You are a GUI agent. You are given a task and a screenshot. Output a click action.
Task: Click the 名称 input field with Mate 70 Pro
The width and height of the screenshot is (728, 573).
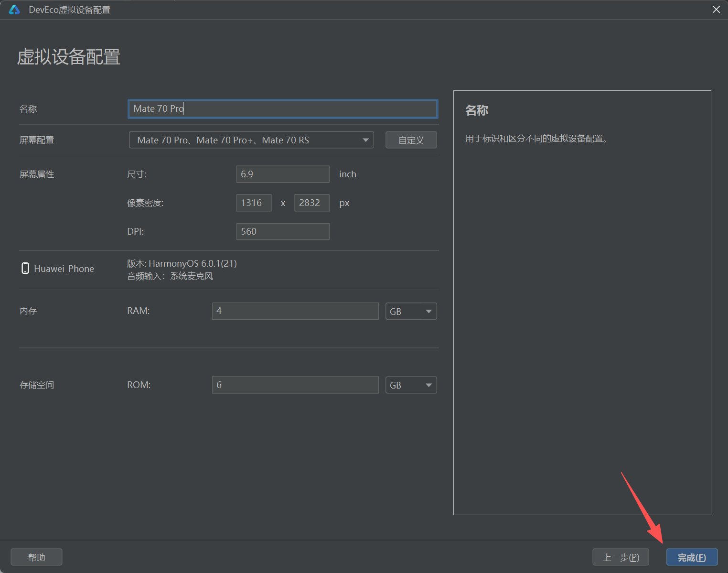[x=283, y=109]
